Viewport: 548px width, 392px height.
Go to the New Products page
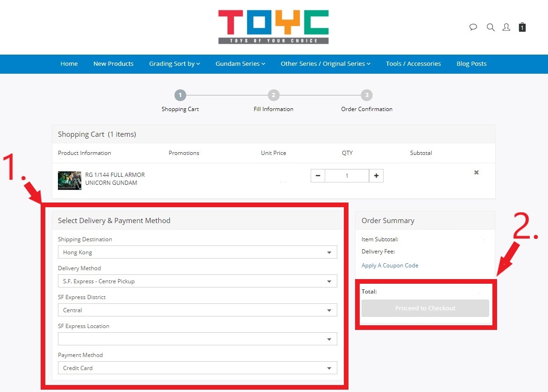tap(114, 64)
